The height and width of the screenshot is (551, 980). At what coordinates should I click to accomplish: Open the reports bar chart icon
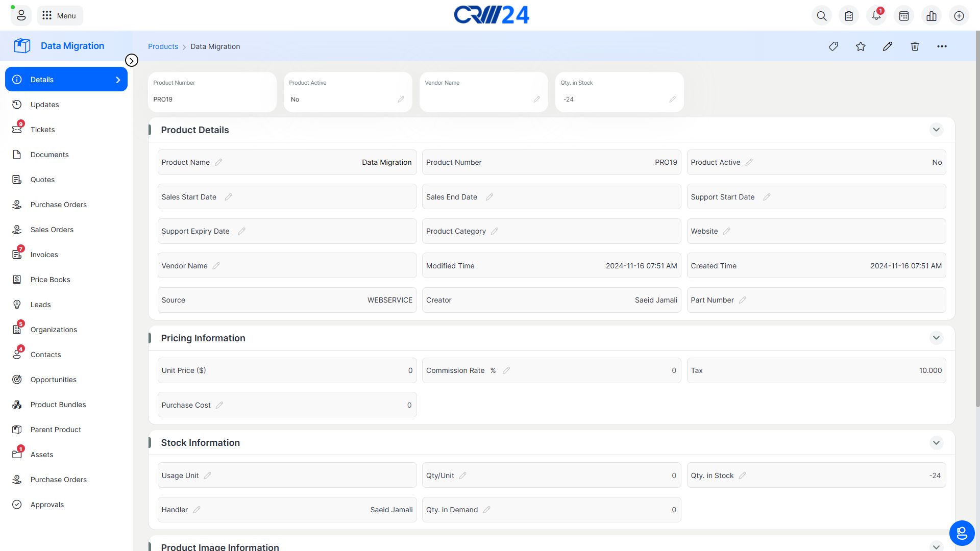point(932,16)
